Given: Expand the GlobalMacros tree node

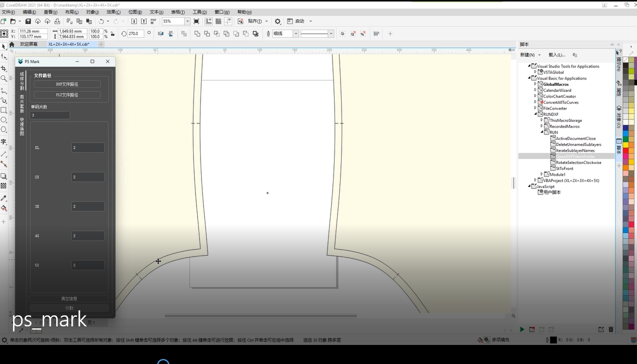Looking at the screenshot, I should point(535,84).
